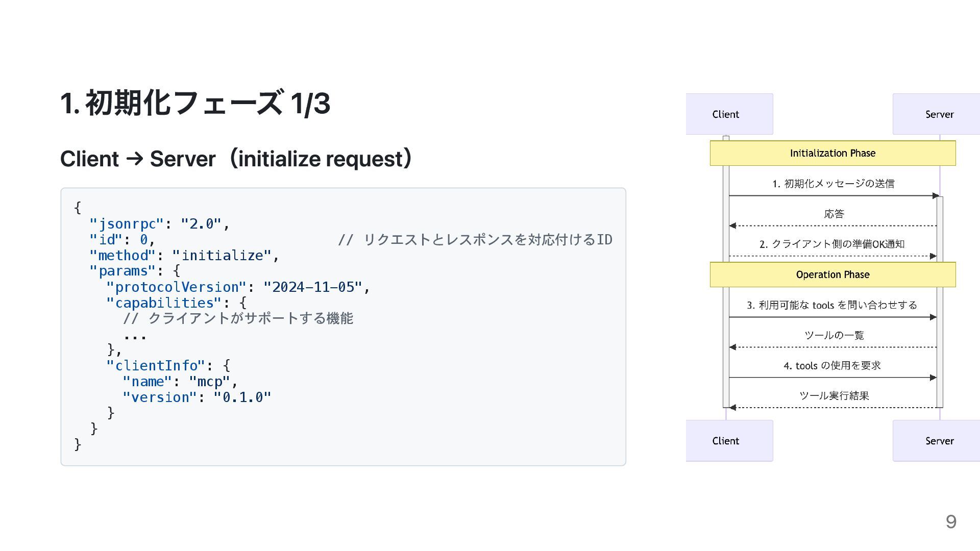Click the "jsonrpc" key in the code

tap(127, 224)
